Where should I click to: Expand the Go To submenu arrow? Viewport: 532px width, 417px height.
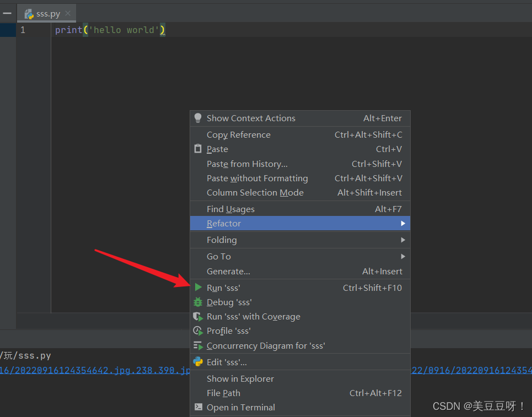pos(403,256)
